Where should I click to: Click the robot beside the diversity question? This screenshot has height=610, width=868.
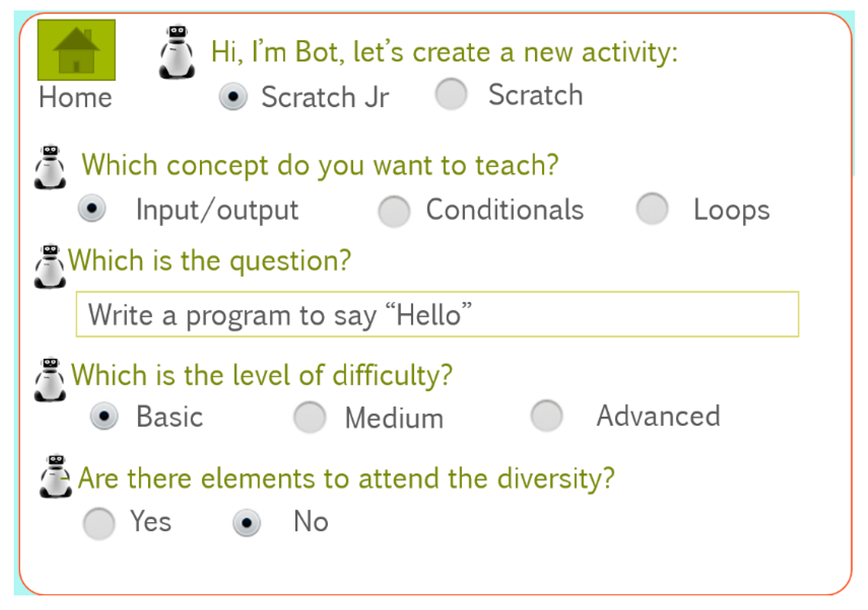pos(56,476)
